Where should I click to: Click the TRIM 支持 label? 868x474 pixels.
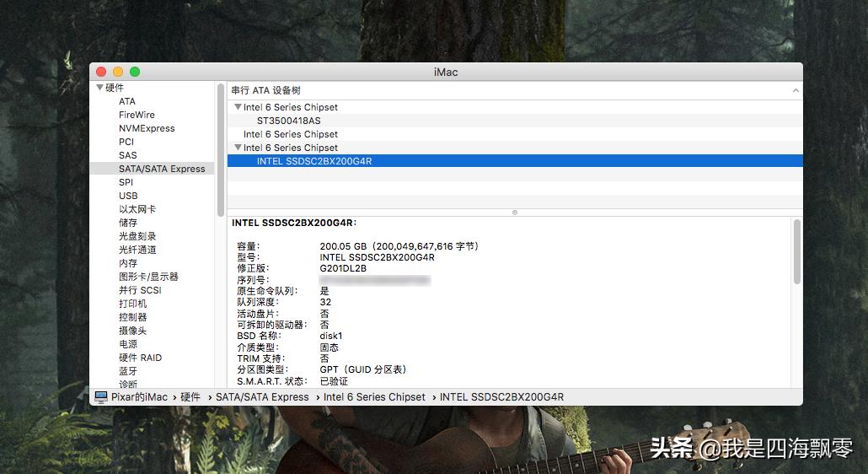[x=261, y=358]
